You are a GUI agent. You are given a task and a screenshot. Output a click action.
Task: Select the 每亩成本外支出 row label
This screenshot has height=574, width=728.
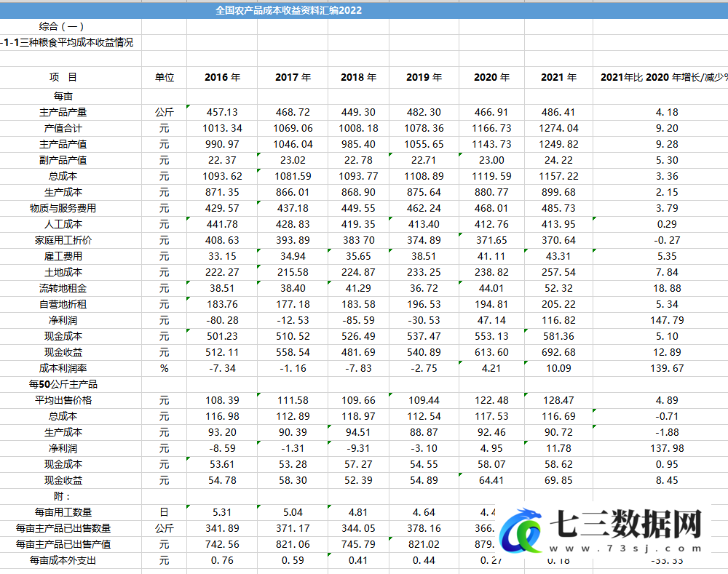tap(63, 561)
